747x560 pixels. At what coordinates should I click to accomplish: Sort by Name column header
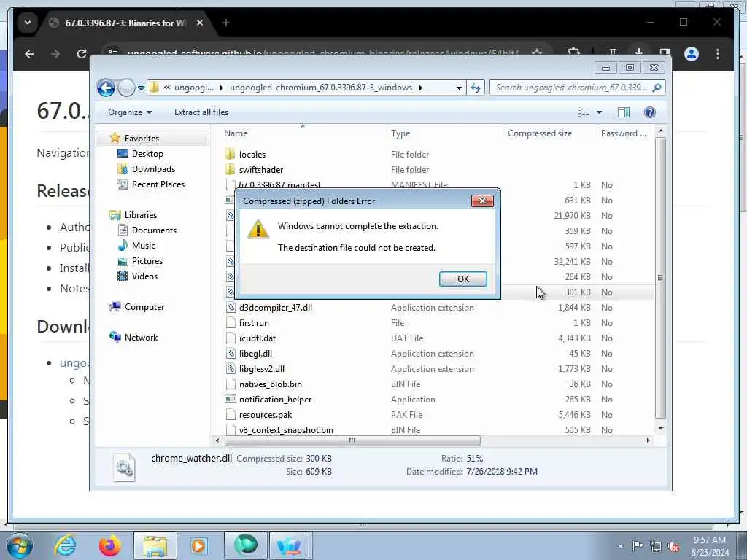click(236, 133)
